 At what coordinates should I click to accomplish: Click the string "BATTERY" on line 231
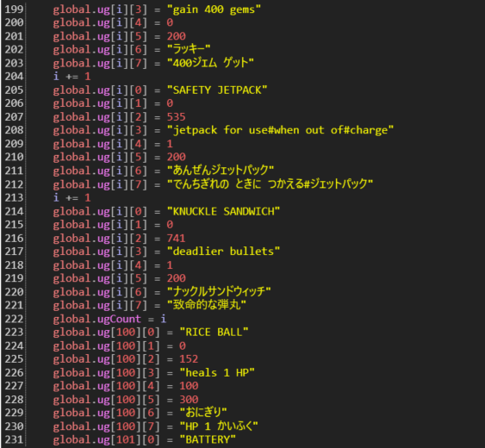click(208, 439)
